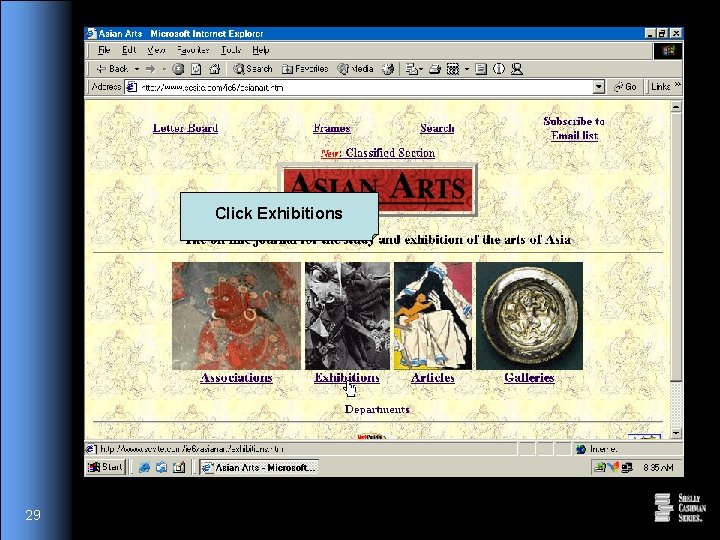Open the Search link on the page
Screen dimensions: 720x540
point(437,128)
